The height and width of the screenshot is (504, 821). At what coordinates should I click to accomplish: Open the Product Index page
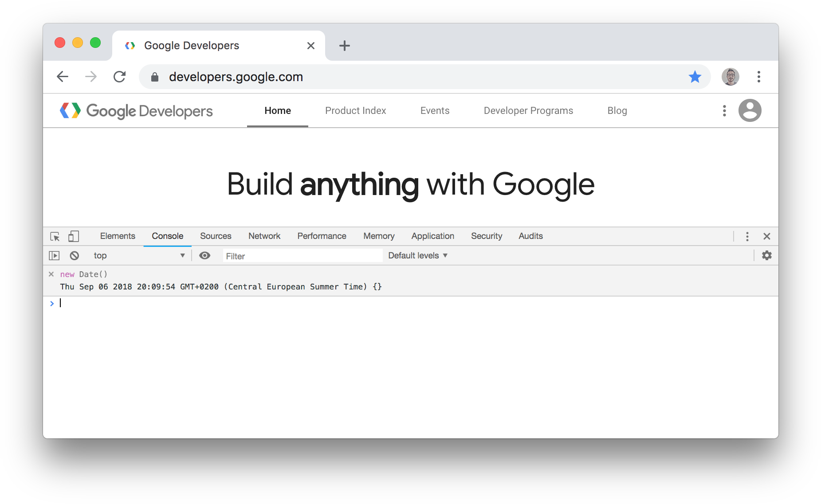[x=356, y=111]
